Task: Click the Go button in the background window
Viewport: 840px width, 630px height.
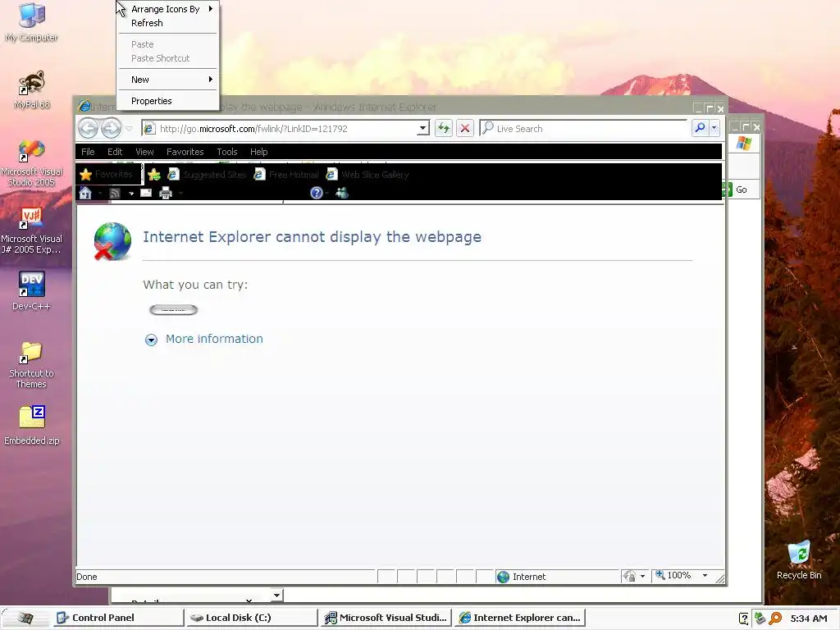Action: tap(741, 189)
